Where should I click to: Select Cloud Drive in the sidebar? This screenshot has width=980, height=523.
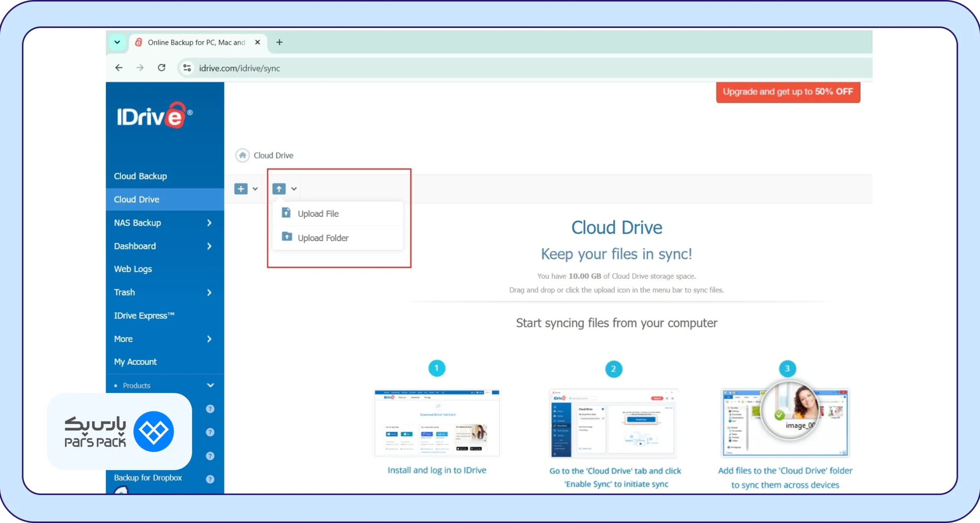pyautogui.click(x=165, y=199)
